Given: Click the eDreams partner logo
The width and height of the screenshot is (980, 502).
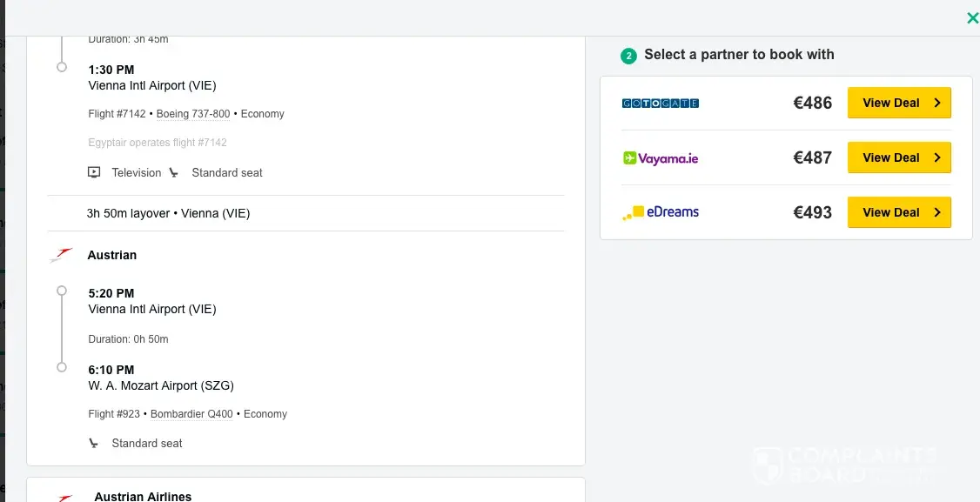Looking at the screenshot, I should pos(661,212).
